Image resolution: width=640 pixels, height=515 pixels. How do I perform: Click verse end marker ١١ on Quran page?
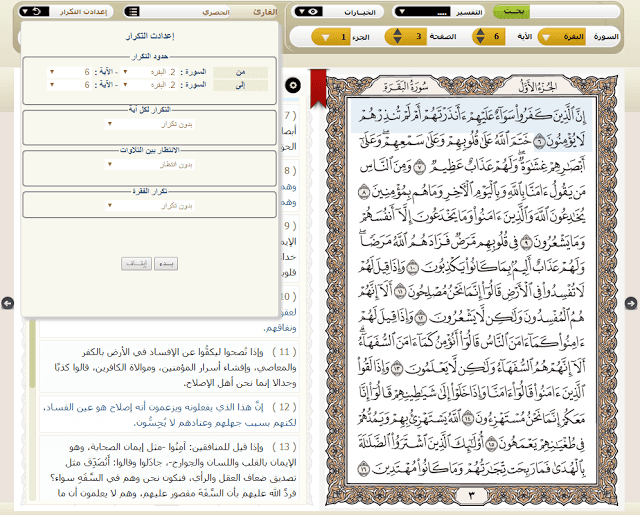(400, 292)
